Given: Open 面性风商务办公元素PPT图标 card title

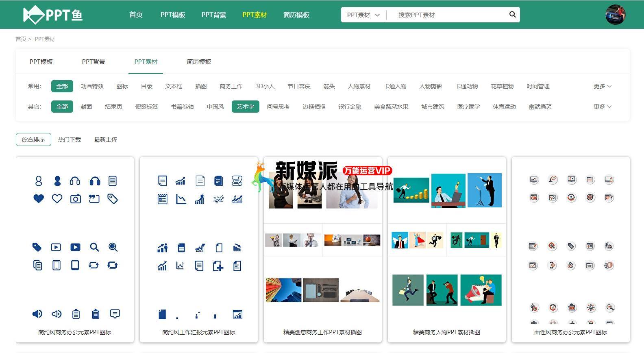Looking at the screenshot, I should 570,332.
